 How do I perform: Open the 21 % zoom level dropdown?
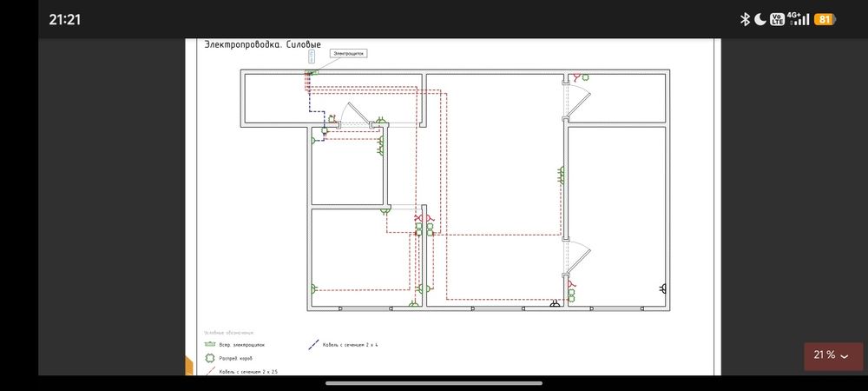coord(833,356)
